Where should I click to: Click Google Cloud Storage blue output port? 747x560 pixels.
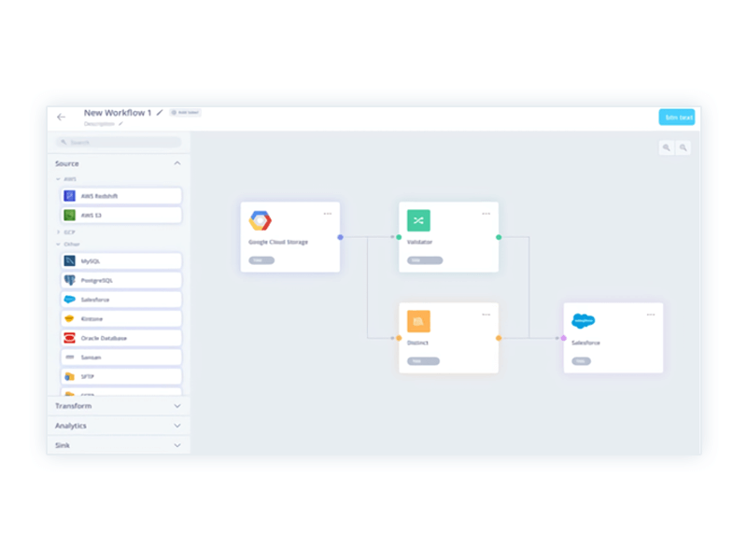pos(340,237)
